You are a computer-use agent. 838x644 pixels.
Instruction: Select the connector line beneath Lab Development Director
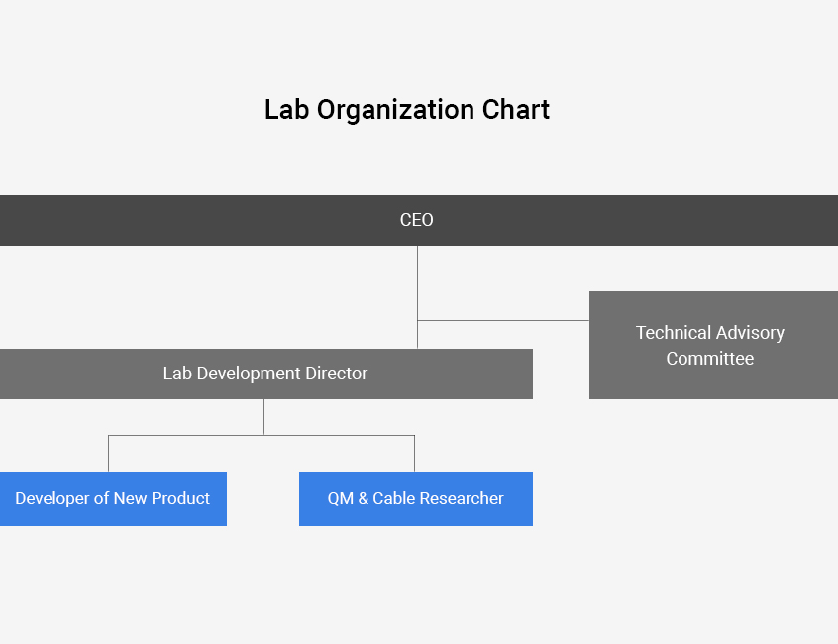264,417
